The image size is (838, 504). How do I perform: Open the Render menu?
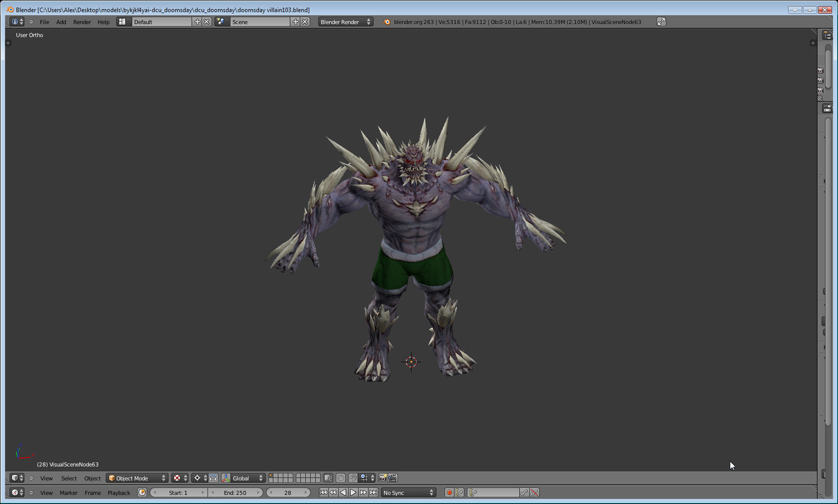82,22
